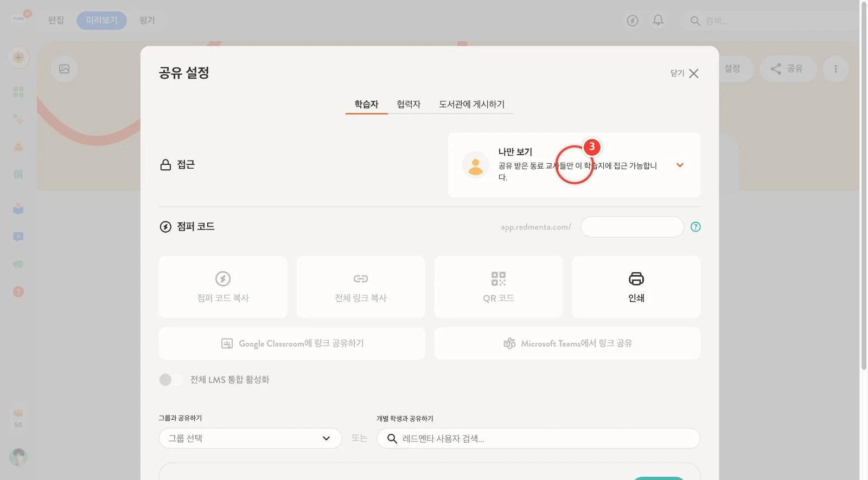Close the 공유 설정 dialog with 닫기

684,73
